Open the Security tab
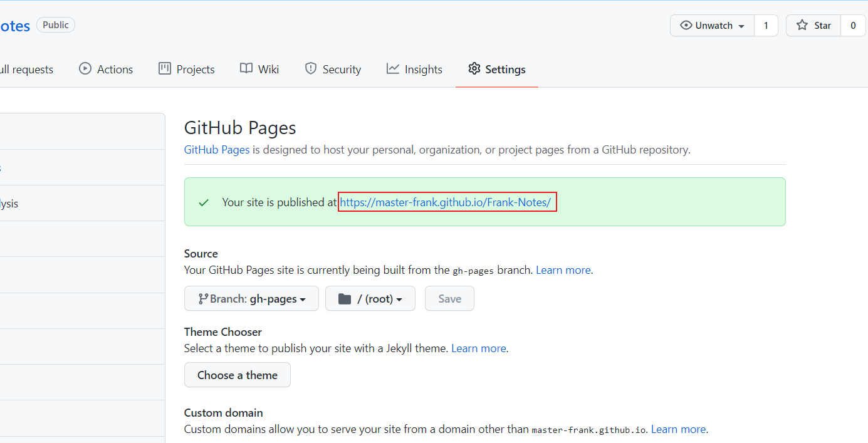 coord(333,70)
